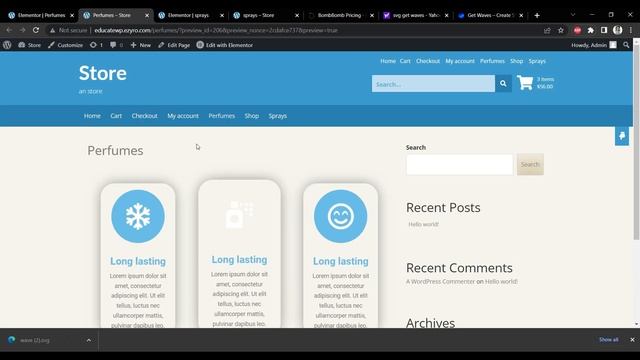
Task: Click Sprays in main navigation bar
Action: coord(278,116)
